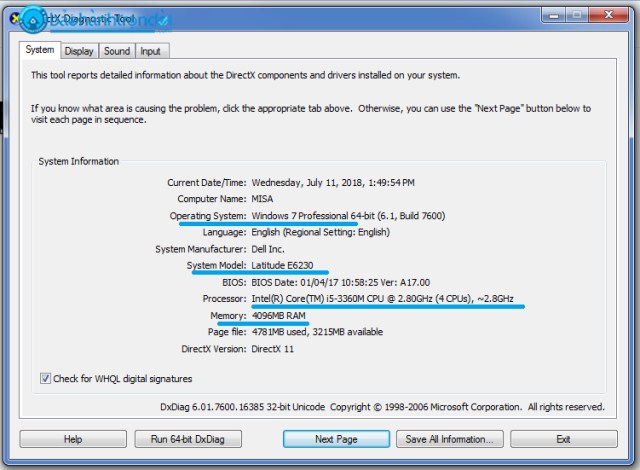Viewport: 640px width, 470px height.
Task: Click the Windows 7 Professional 64-bit text
Action: (x=313, y=215)
